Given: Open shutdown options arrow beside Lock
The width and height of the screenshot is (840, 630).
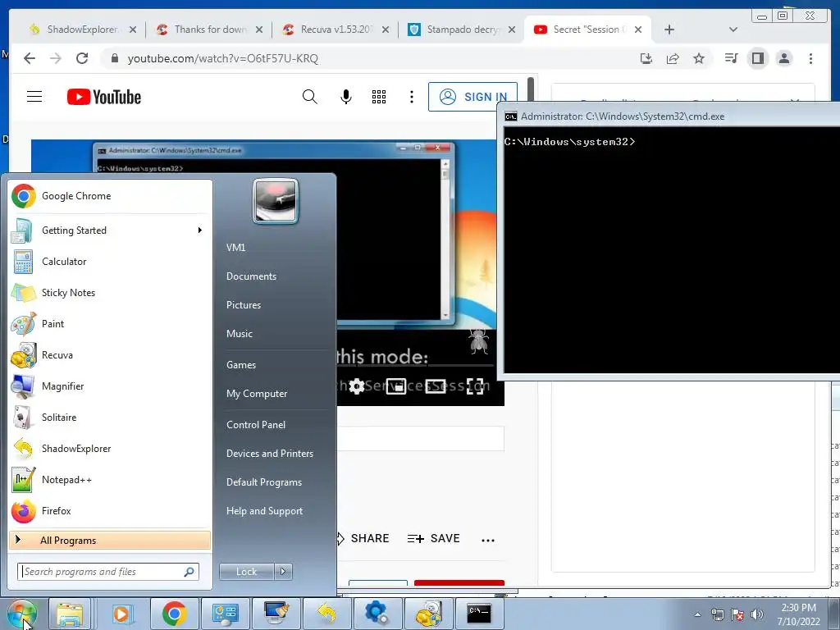Looking at the screenshot, I should pyautogui.click(x=283, y=572).
